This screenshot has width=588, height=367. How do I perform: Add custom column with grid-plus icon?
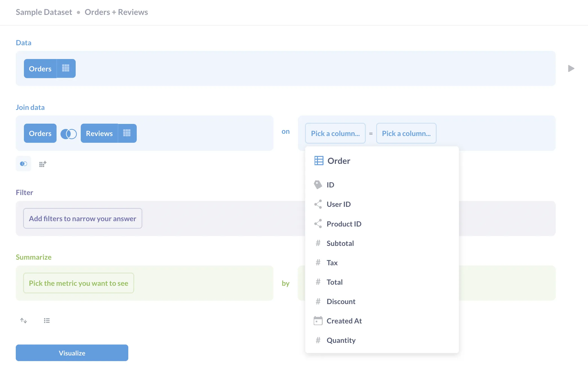point(43,164)
